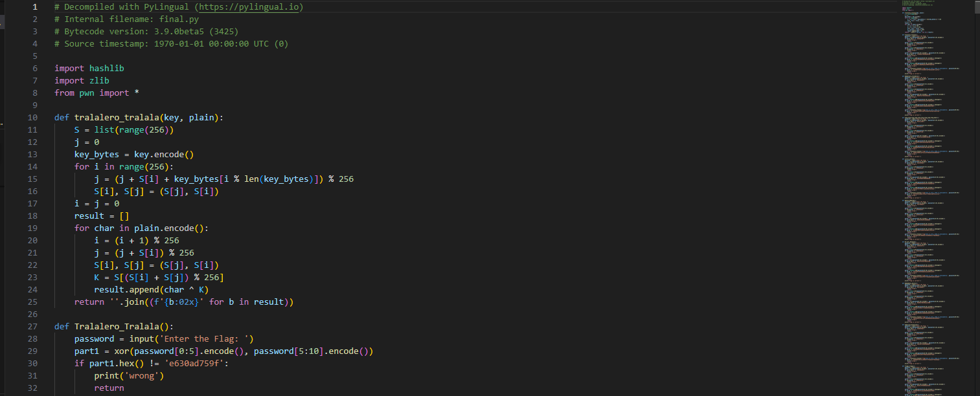This screenshot has height=396, width=980.
Task: Open the pylingual.io link in the comment
Action: pos(250,7)
